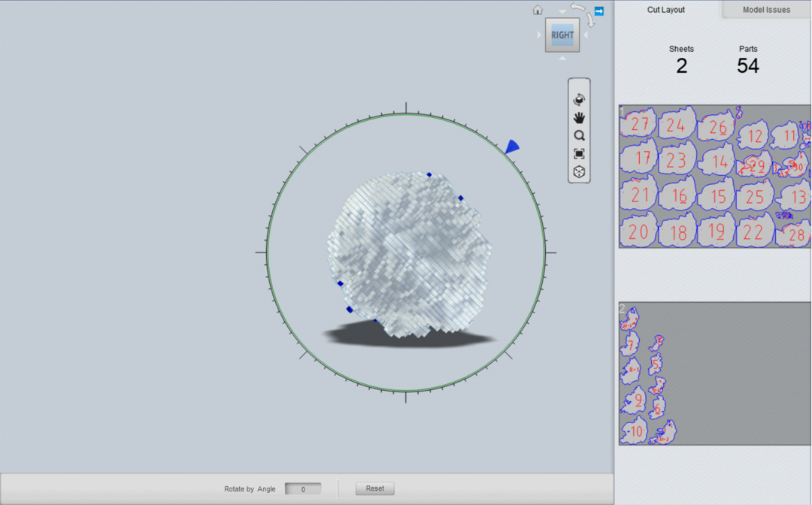
Task: Select the sheet 2 cut layout thumbnail
Action: pos(714,373)
